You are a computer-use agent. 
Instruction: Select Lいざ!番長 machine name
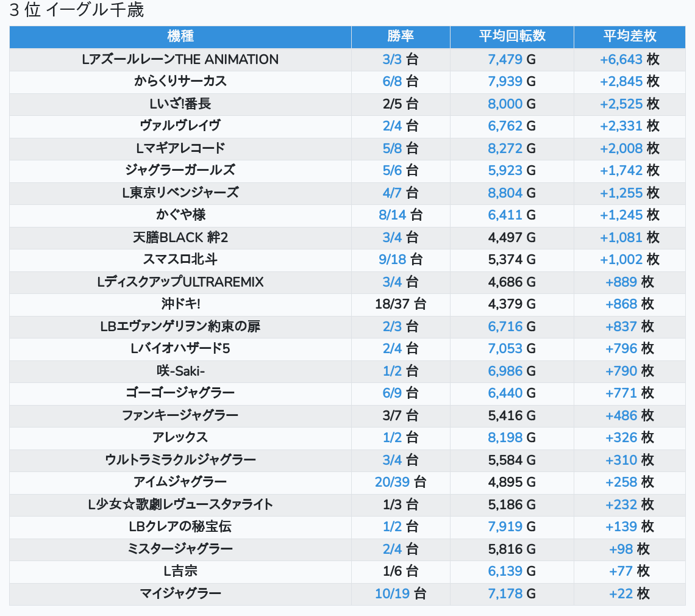click(x=180, y=104)
